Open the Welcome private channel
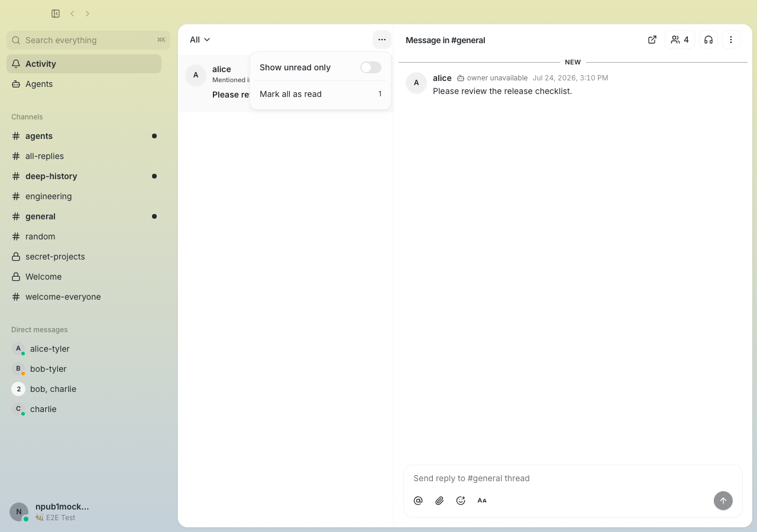This screenshot has height=532, width=757. tap(84, 277)
